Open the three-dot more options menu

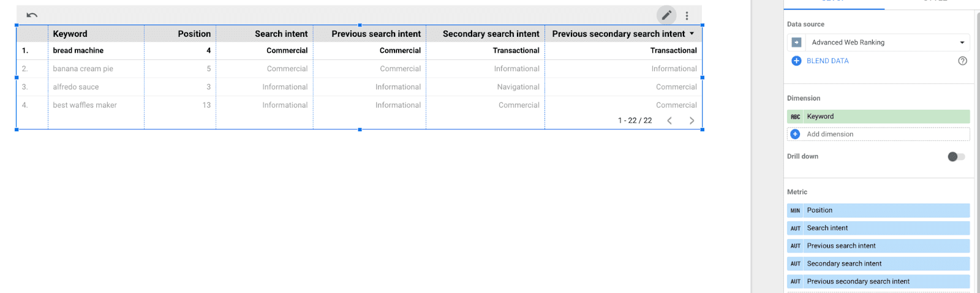[687, 16]
